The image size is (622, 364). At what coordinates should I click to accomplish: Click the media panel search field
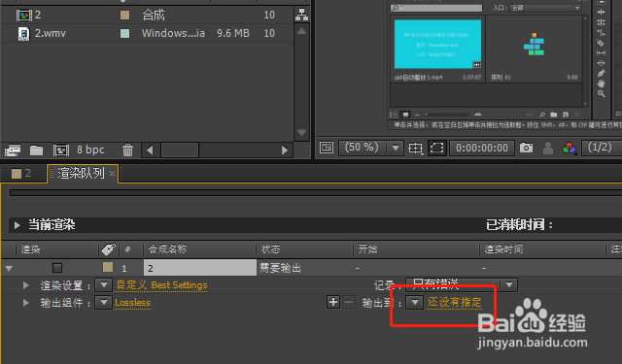[x=436, y=8]
